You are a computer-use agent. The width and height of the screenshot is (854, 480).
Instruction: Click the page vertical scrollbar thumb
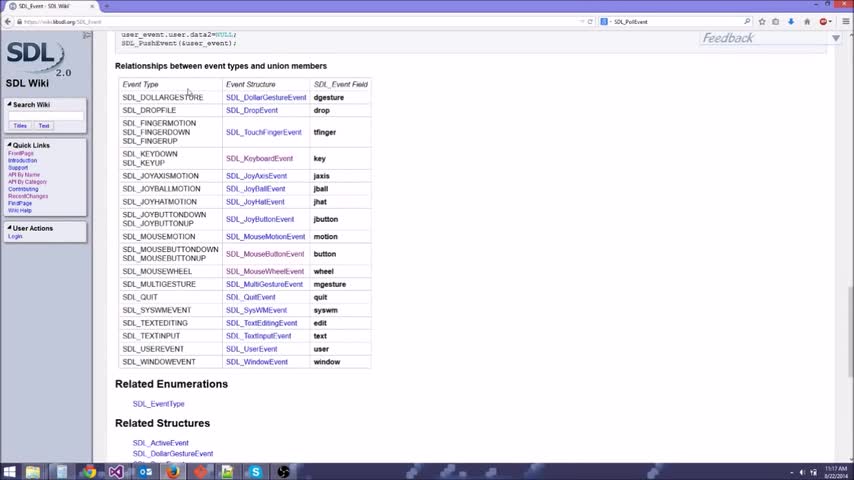tap(850, 332)
